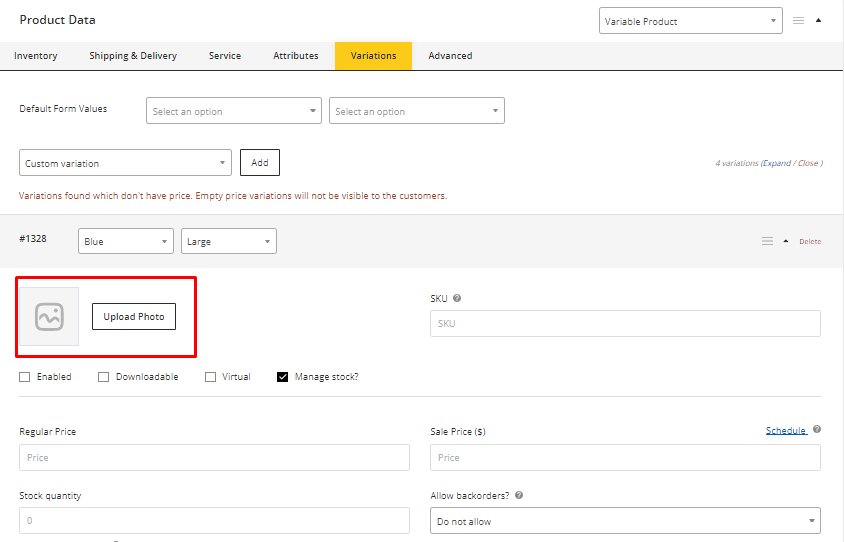Enable the variation with the Enabled checkbox

(x=25, y=377)
